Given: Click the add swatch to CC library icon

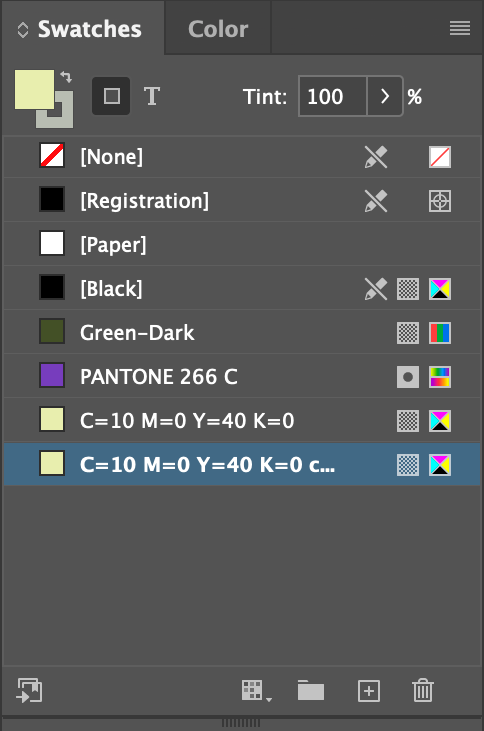Looking at the screenshot, I should point(29,690).
